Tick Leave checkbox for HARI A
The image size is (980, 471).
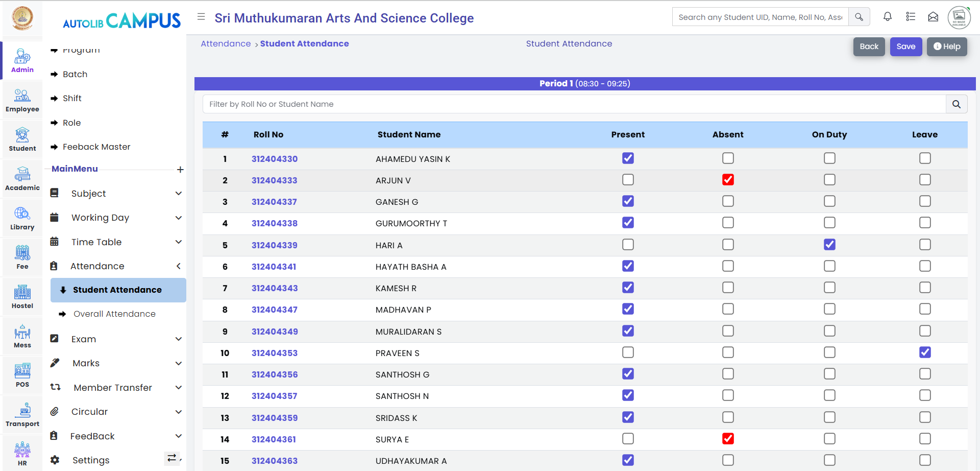(x=925, y=245)
